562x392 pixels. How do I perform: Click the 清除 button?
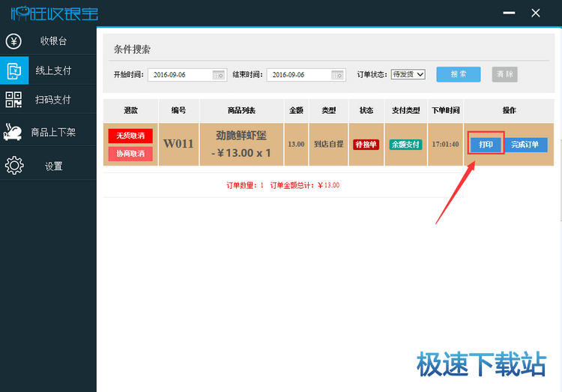click(504, 75)
